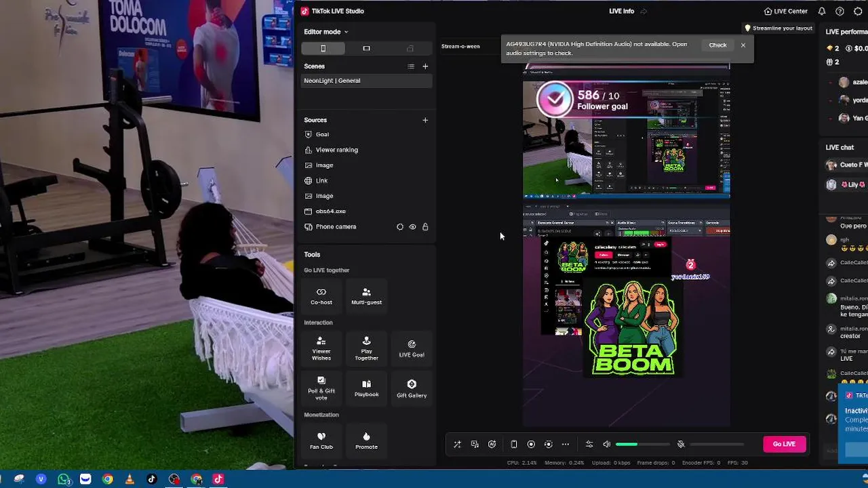Open VLC media player from taskbar
This screenshot has width=868, height=488.
coord(130,479)
